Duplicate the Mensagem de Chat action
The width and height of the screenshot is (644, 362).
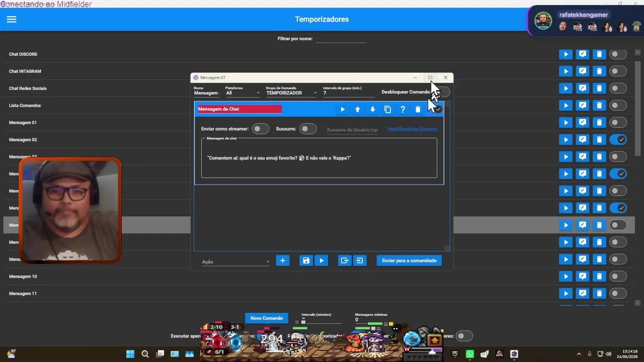point(387,109)
